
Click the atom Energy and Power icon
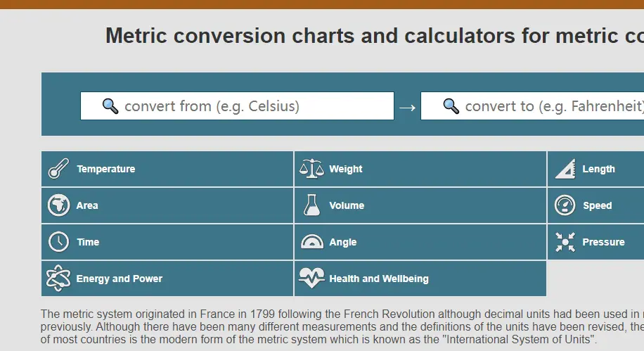click(x=58, y=279)
